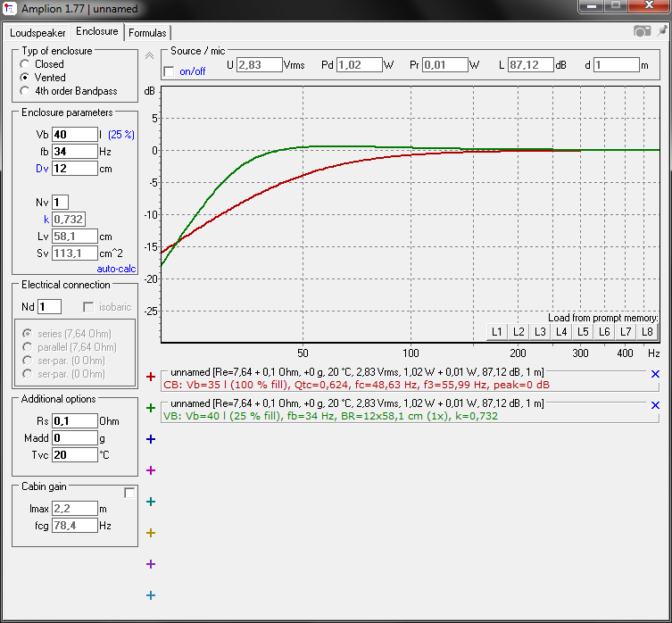
Task: Edit the Madd added mass field
Action: 75,437
